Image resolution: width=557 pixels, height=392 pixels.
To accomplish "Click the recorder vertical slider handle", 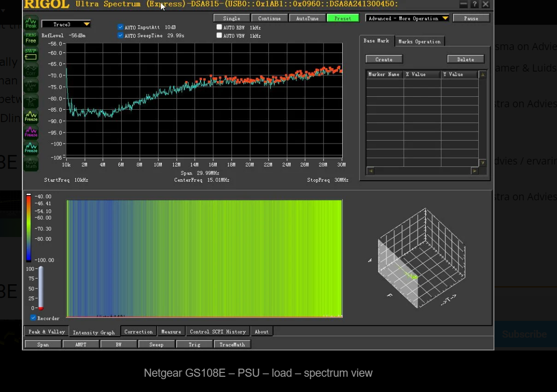I will pos(41,308).
